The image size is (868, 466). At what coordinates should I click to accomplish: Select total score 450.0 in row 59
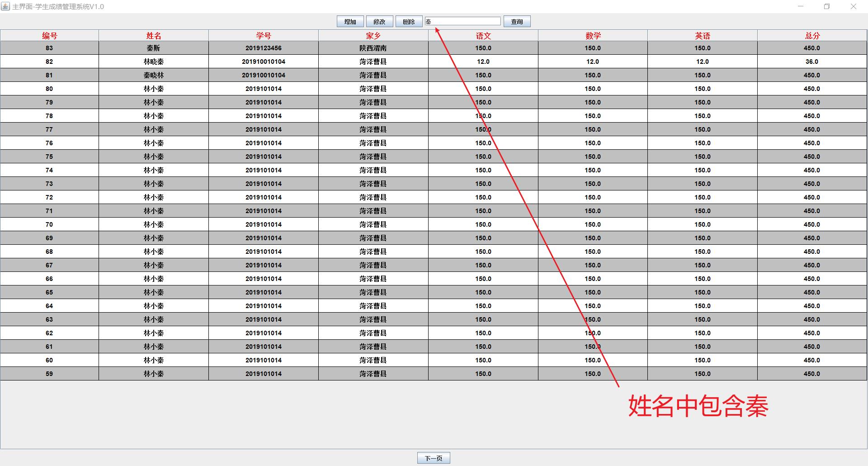(x=812, y=374)
